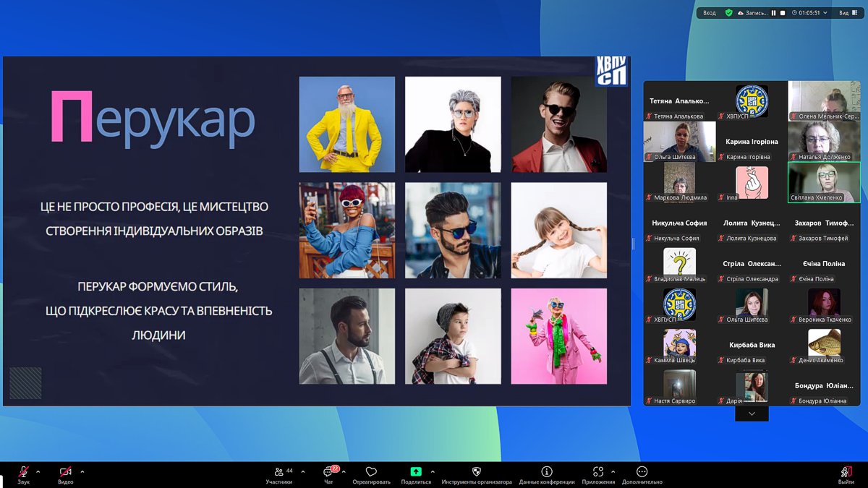This screenshot has height=488, width=868.
Task: Click the slide title Перукар
Action: 153,119
